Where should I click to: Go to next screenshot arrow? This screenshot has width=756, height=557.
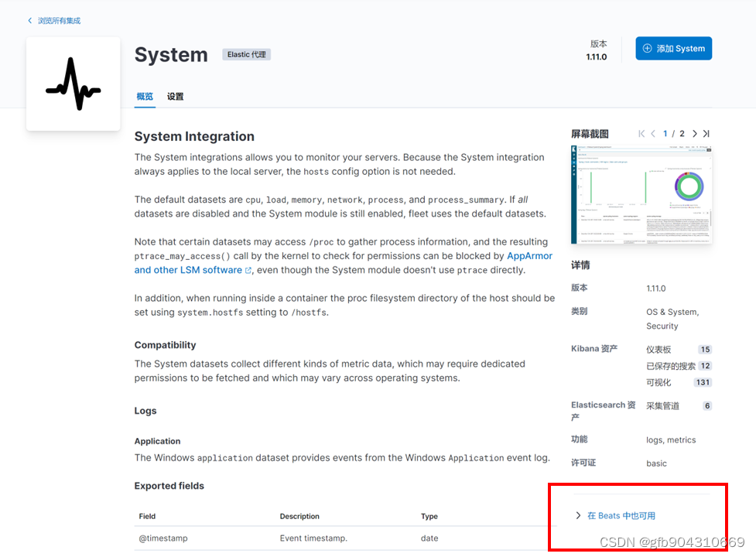click(694, 134)
